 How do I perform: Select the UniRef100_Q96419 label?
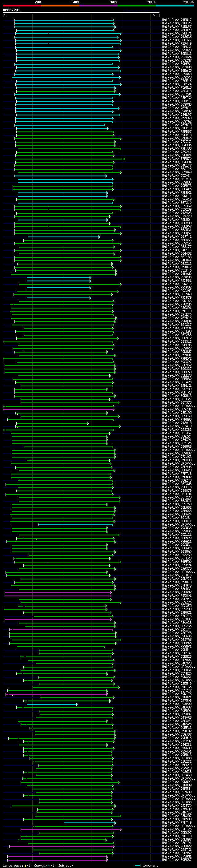pos(177,200)
